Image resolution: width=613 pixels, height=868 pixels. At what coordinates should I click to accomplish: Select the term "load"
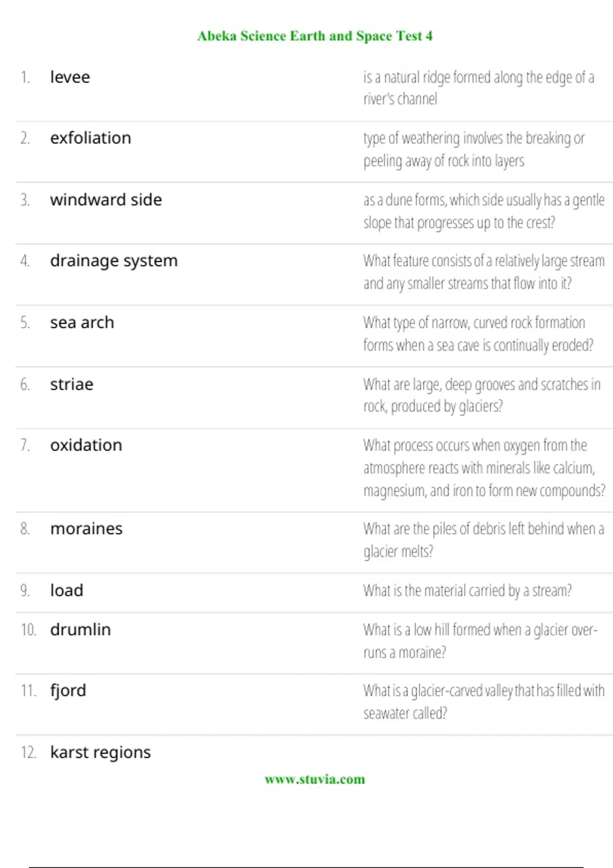tap(66, 590)
